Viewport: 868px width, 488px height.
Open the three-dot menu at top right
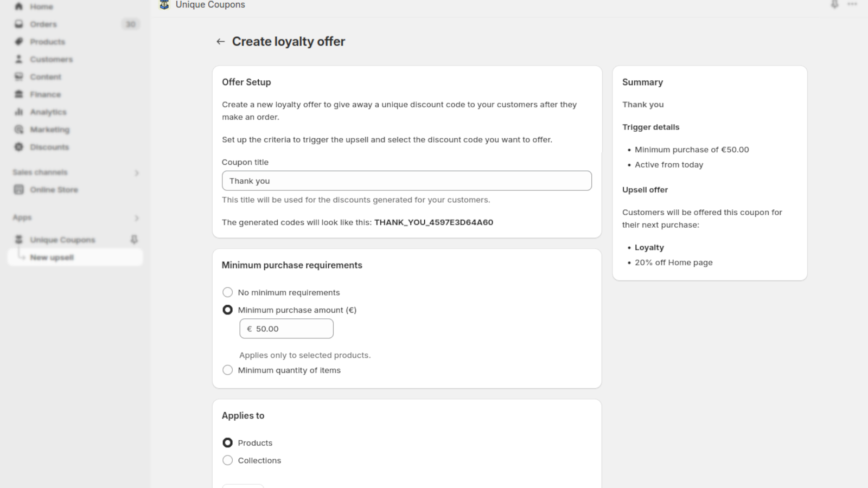[852, 4]
